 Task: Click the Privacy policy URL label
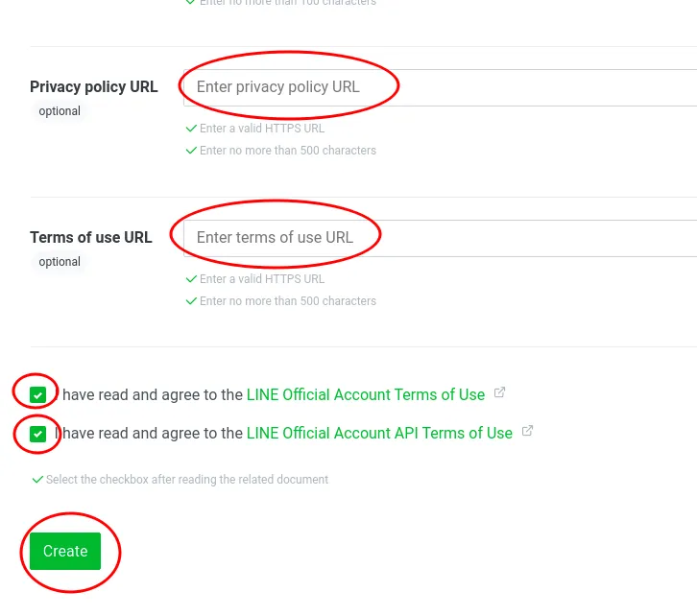(x=94, y=86)
